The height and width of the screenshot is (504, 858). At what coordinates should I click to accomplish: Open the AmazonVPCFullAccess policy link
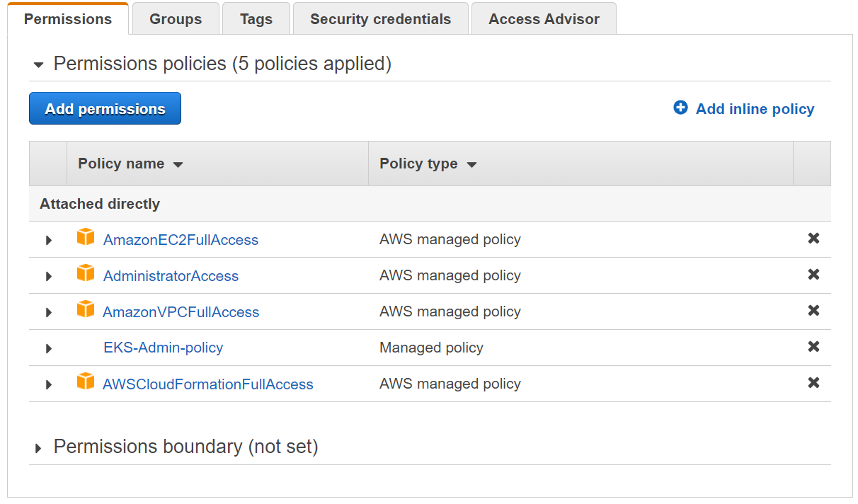(x=181, y=312)
